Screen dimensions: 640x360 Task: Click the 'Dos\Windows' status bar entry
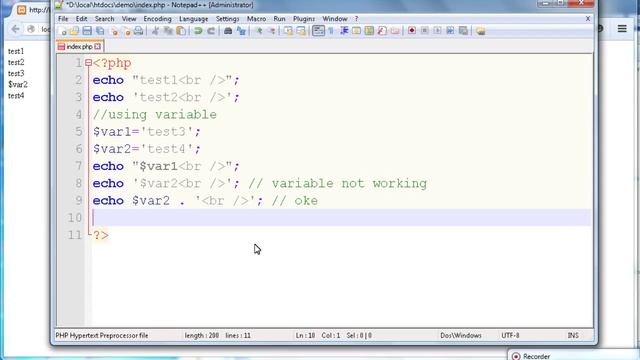461,336
